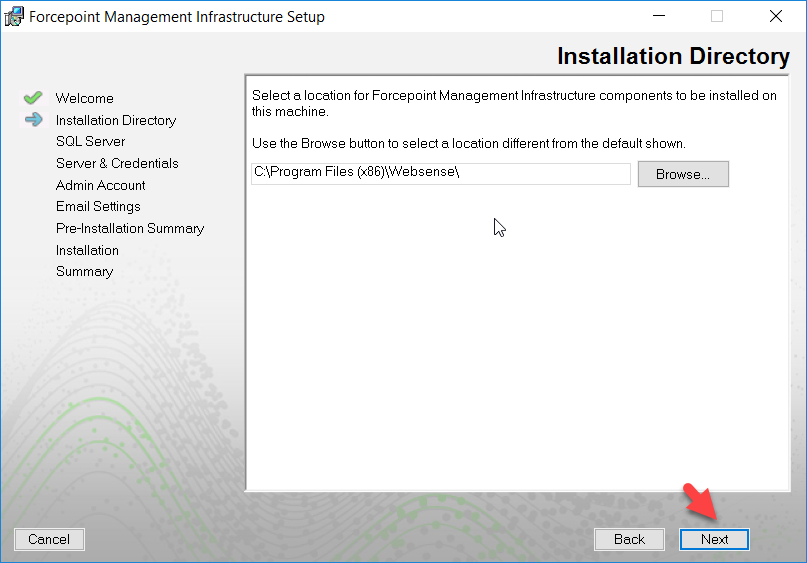Viewport: 807px width, 563px height.
Task: Minimize the setup window
Action: 659,16
